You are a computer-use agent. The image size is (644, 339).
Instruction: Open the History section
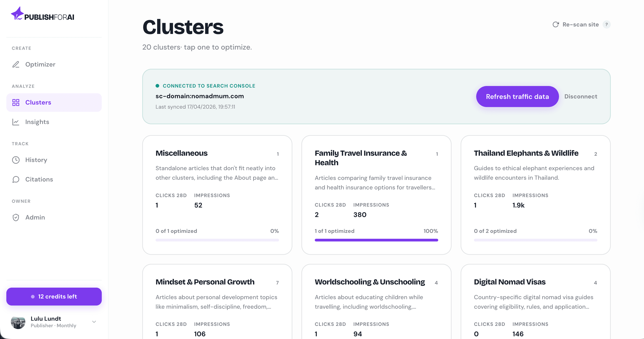point(54,160)
